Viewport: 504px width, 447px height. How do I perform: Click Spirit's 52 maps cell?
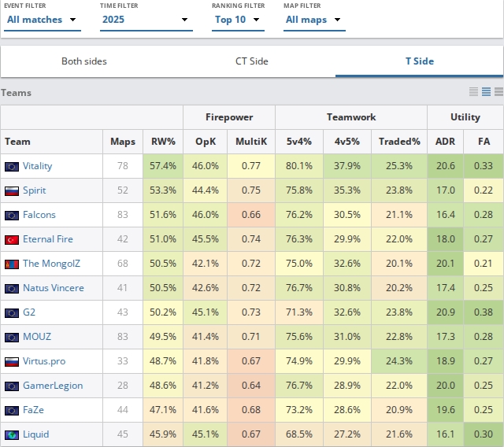coord(123,190)
